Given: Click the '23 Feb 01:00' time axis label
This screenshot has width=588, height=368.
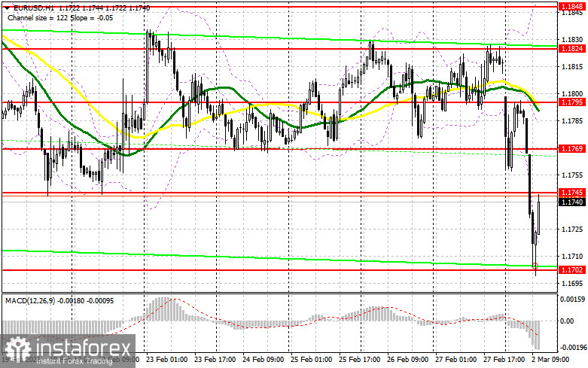Looking at the screenshot, I should (167, 360).
